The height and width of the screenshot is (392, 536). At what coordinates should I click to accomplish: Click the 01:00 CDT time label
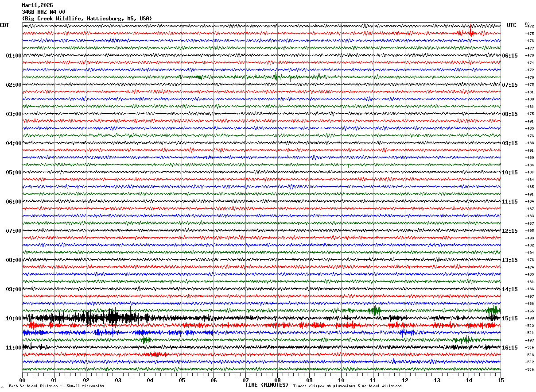[13, 56]
